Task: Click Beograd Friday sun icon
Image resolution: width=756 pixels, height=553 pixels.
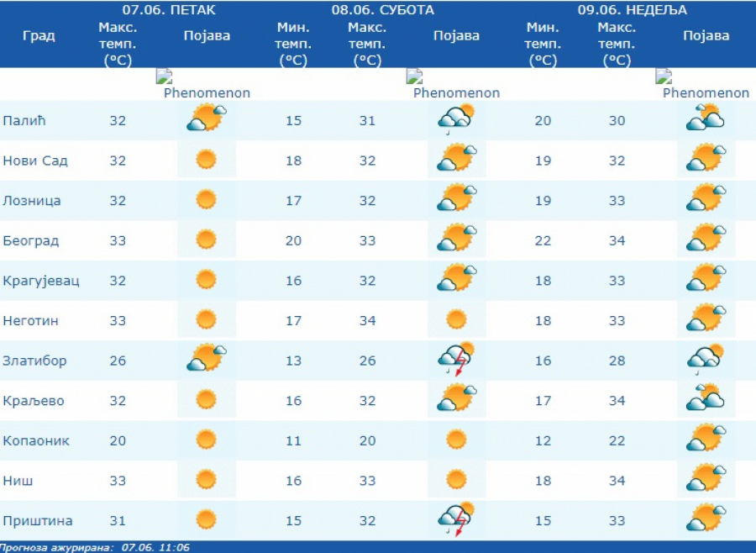Action: (x=206, y=240)
